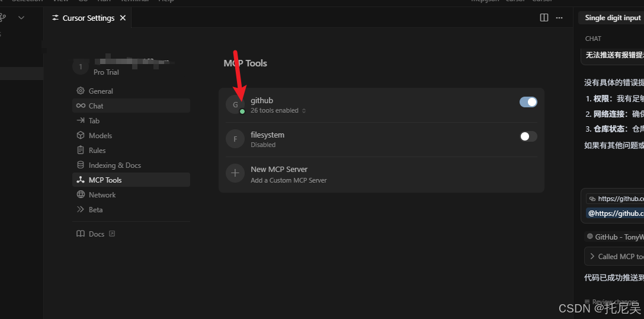
Task: Expand the Called MCP tool entry
Action: click(614, 256)
